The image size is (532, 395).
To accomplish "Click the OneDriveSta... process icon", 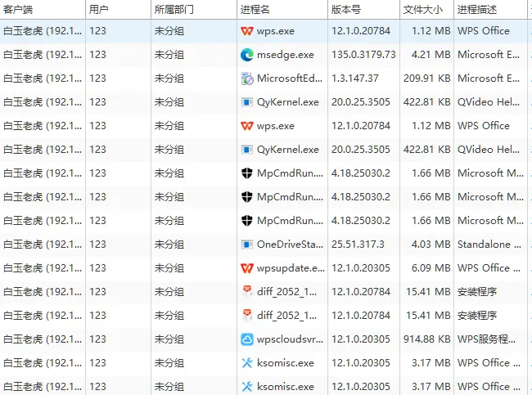I will tap(247, 245).
